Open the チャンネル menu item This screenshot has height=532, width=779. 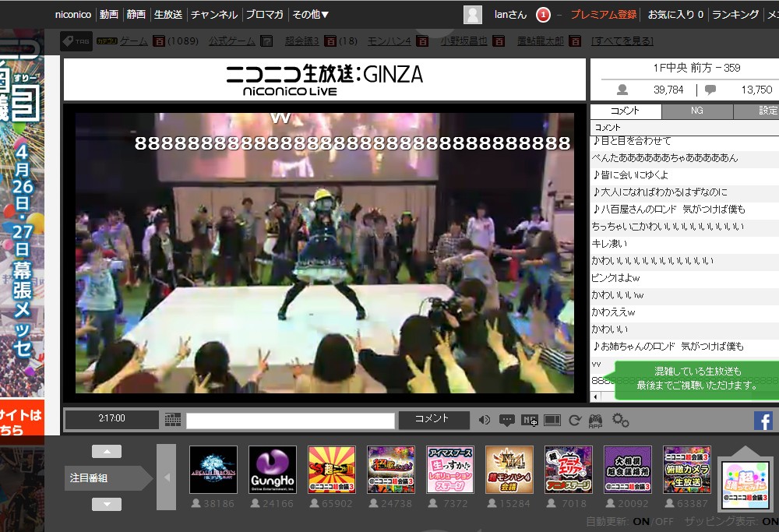click(214, 14)
